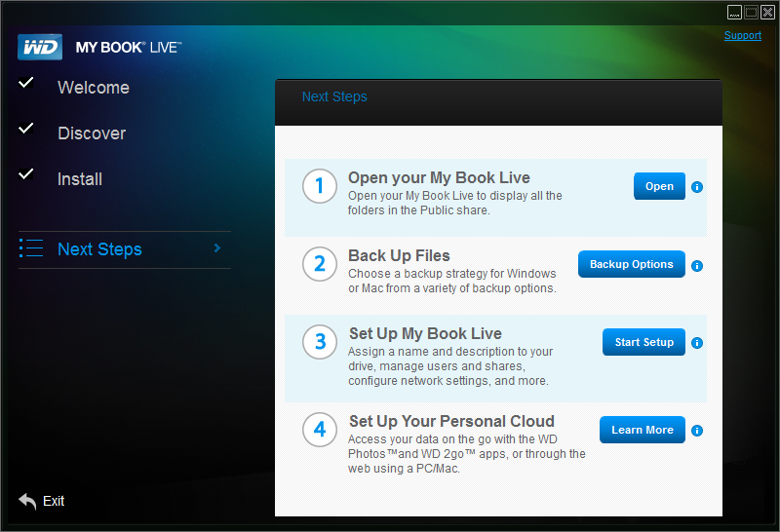This screenshot has height=532, width=780.
Task: Click the Backup Options button
Action: tap(631, 264)
